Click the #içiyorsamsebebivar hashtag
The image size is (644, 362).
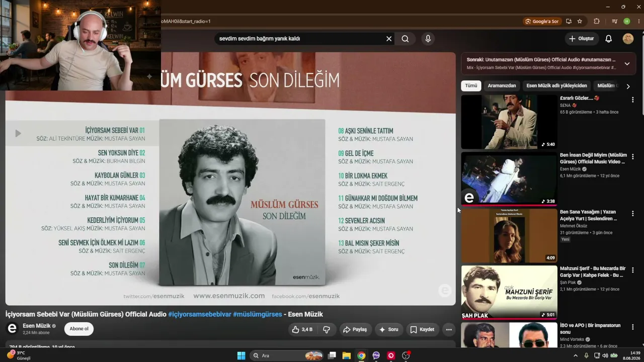[200, 314]
